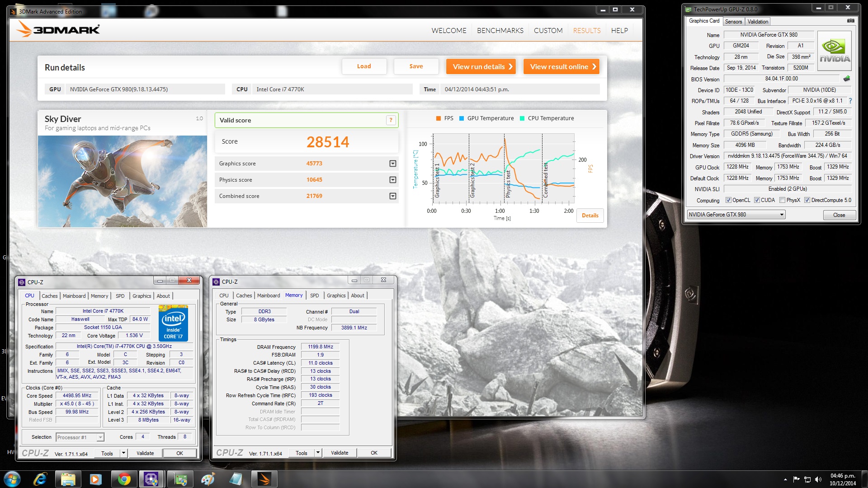Switch to GPU-Z via taskbar icon
Viewport: 868px width, 488px height.
180,479
